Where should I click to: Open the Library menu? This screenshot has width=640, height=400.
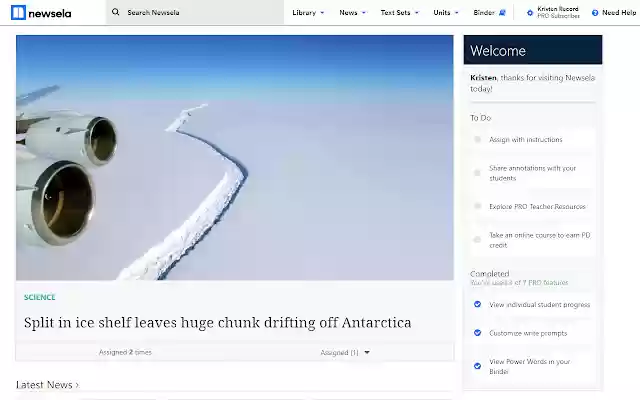tap(304, 13)
